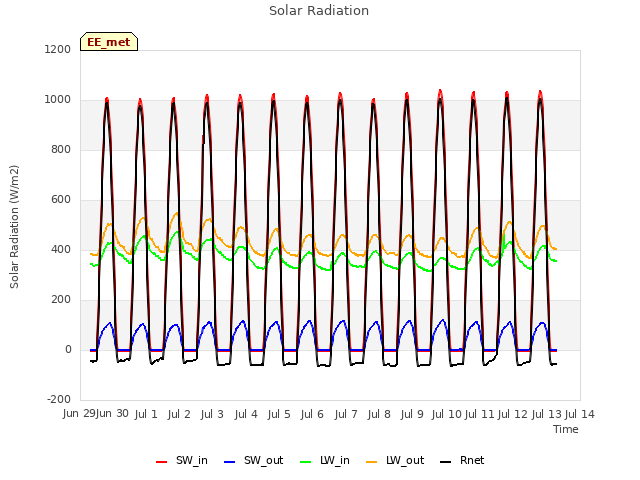Click the green LW_in legend swatch
640x480 pixels.
point(306,462)
